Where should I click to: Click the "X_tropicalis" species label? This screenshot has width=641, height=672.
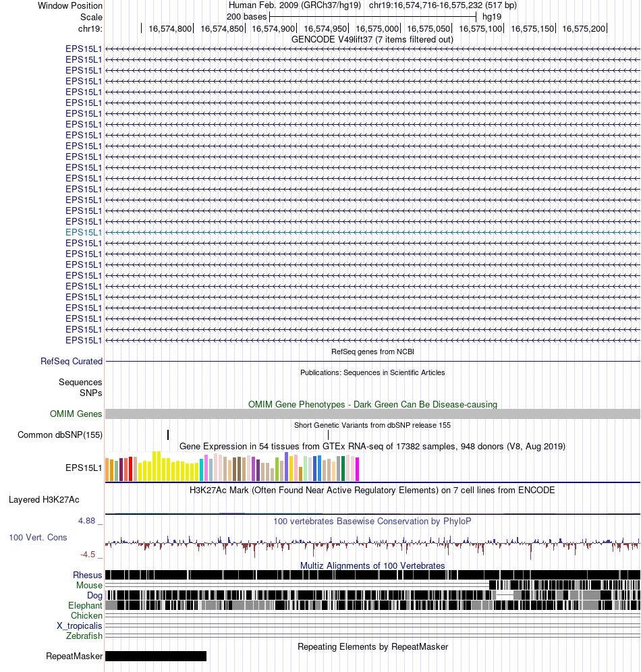coord(80,625)
